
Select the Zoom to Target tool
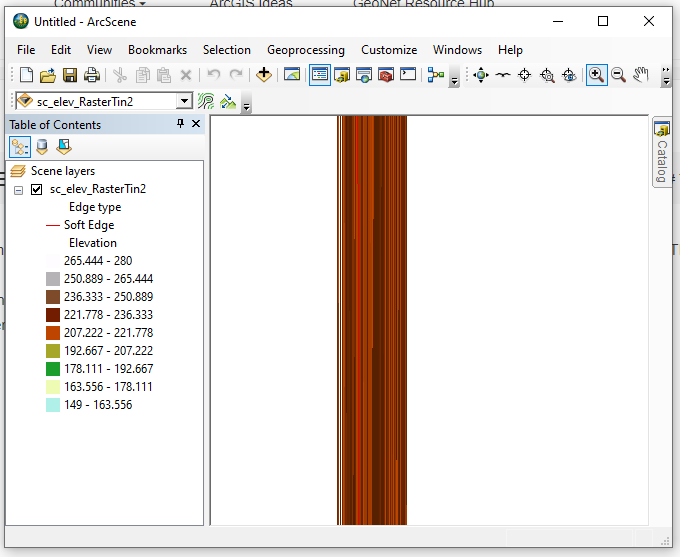(x=547, y=75)
